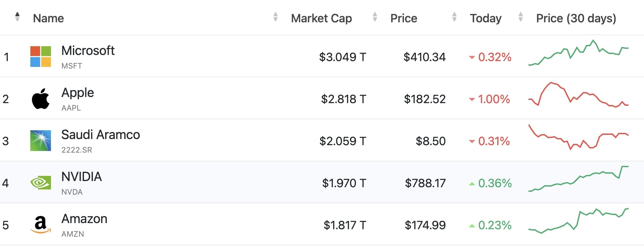The image size is (644, 247).
Task: Open the Microsoft company link
Action: pos(88,51)
